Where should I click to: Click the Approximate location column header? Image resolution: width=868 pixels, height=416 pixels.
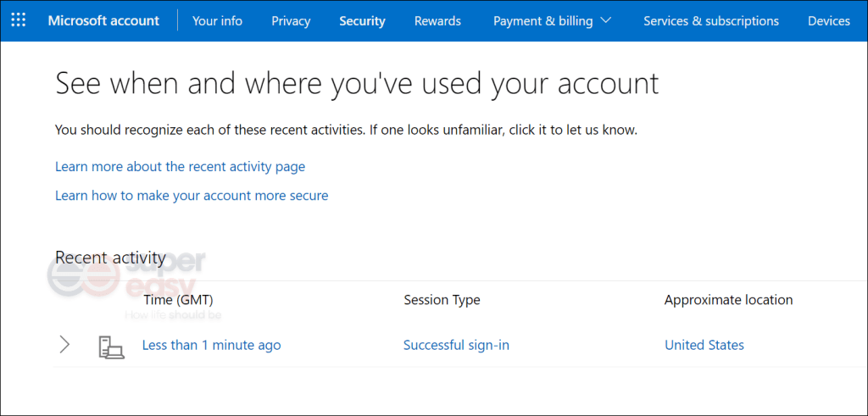tap(728, 300)
